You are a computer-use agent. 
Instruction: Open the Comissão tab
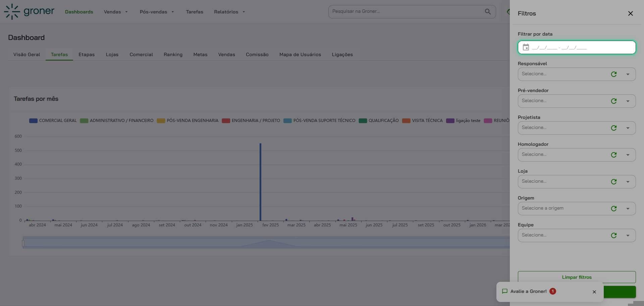[257, 54]
